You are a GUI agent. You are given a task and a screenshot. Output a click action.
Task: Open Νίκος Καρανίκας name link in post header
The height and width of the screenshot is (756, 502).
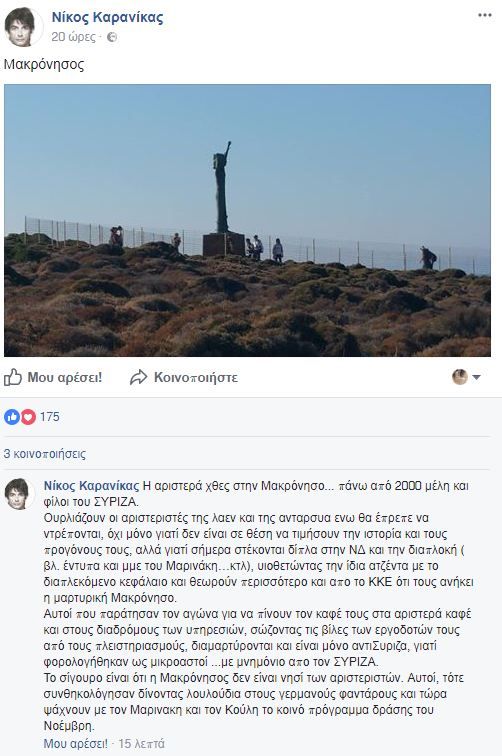108,17
